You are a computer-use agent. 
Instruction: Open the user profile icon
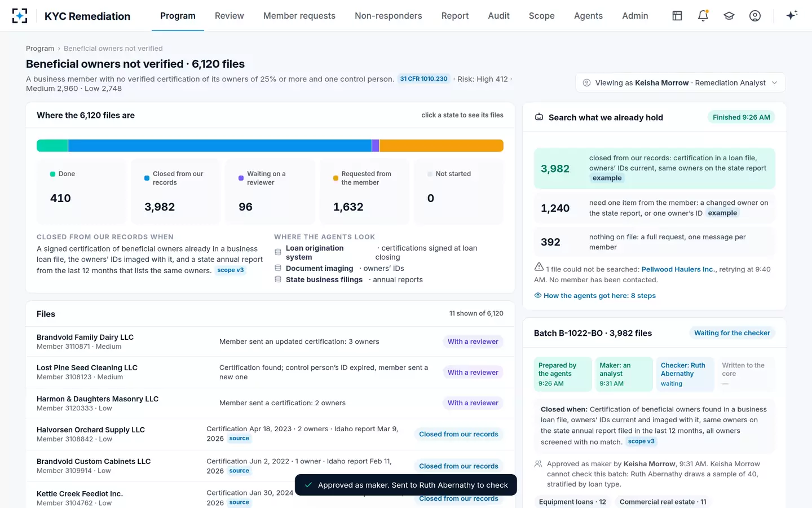click(755, 16)
